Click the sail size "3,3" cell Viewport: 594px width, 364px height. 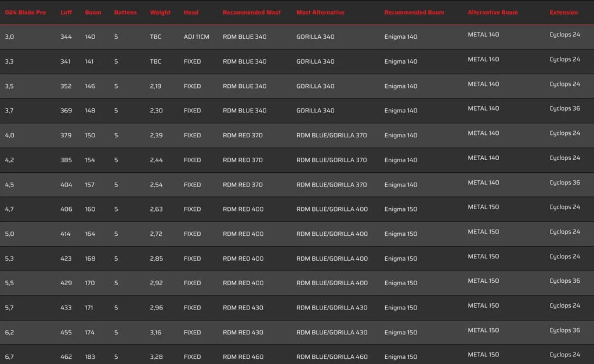point(9,61)
